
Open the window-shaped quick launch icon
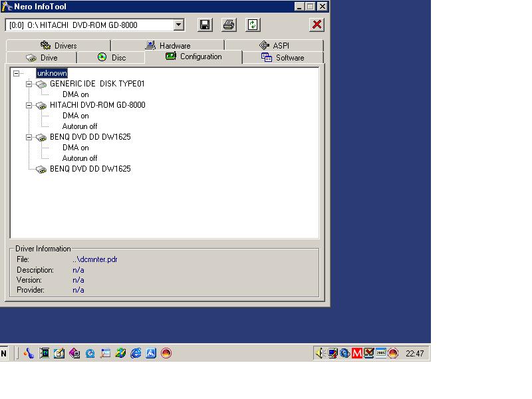tap(106, 353)
